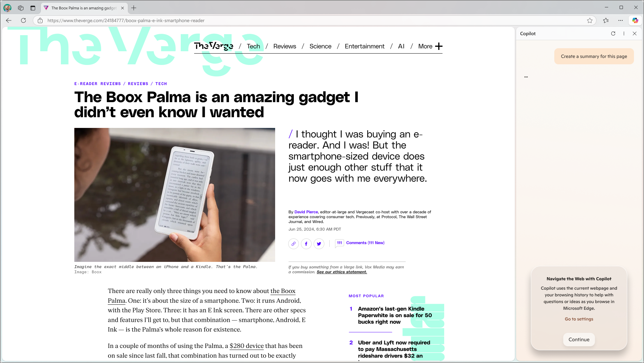The image size is (644, 363).
Task: Share article via Twitter icon
Action: coord(319,244)
